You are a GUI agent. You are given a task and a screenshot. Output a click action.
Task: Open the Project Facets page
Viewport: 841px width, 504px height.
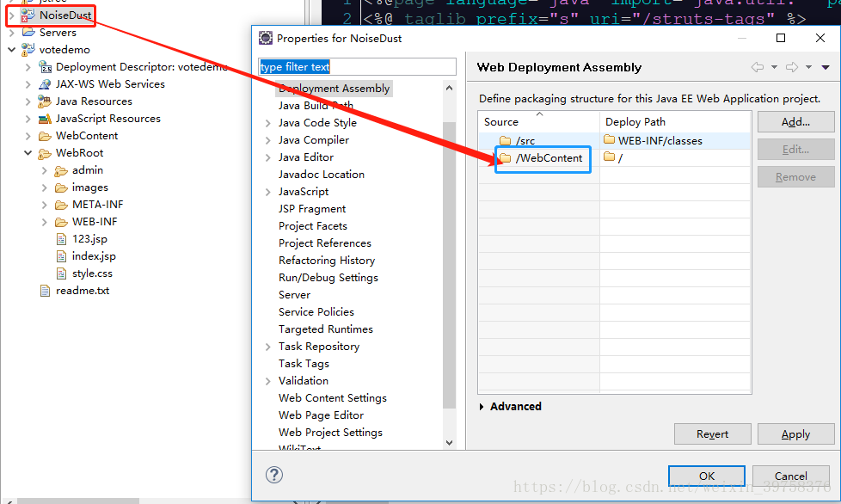coord(313,225)
